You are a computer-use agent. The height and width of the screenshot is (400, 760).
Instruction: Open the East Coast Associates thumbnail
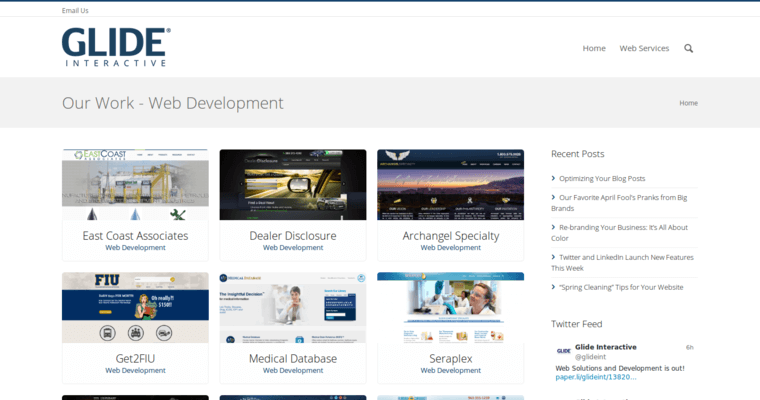coord(135,185)
